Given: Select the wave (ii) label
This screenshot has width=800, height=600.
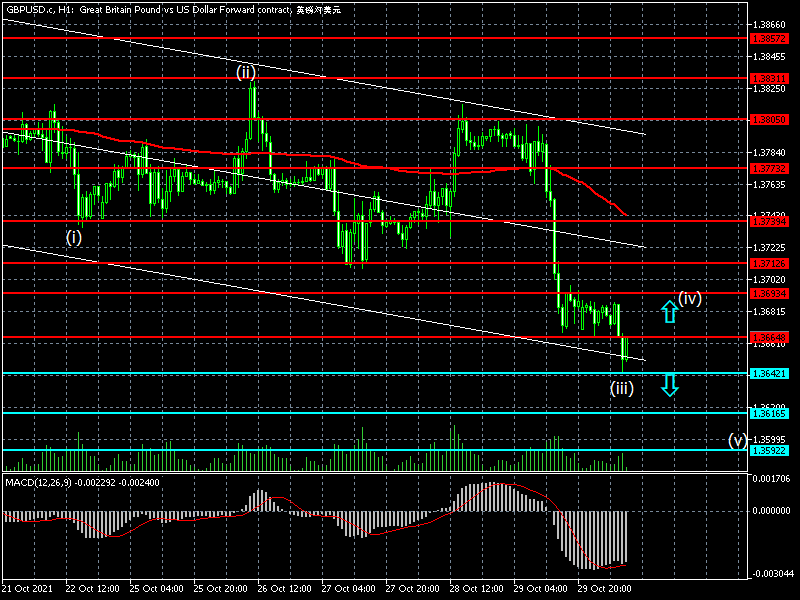Looking at the screenshot, I should (x=245, y=72).
